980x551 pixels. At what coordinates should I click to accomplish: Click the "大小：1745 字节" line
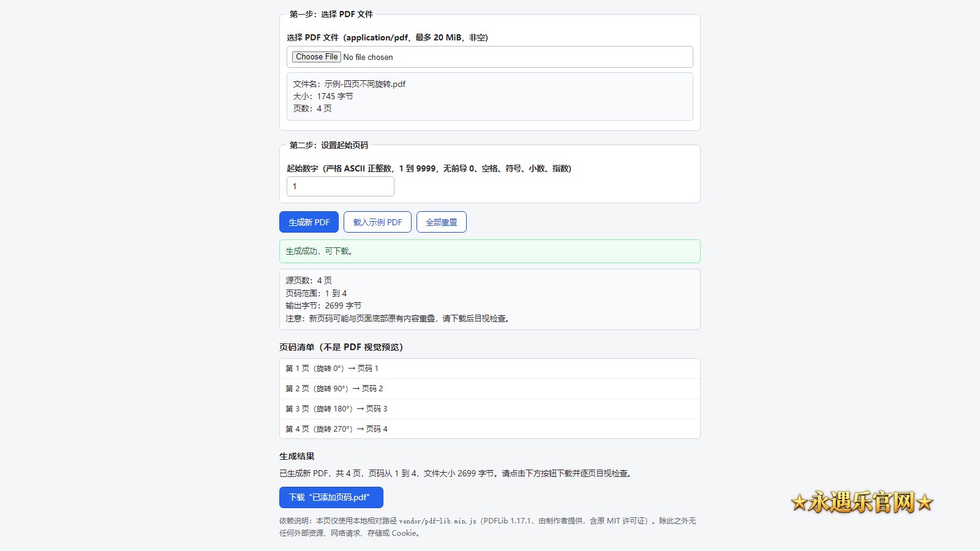[x=323, y=96]
